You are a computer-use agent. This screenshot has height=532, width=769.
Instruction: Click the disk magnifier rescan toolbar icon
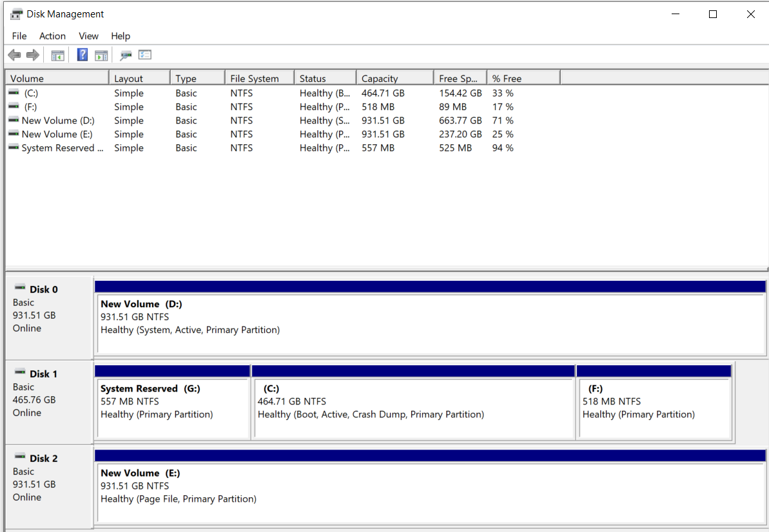tap(126, 55)
